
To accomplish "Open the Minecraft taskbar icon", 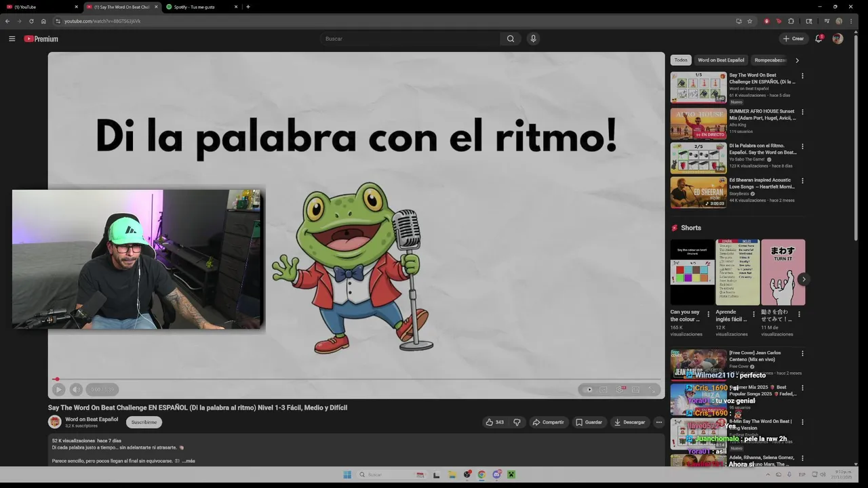I will tap(511, 474).
